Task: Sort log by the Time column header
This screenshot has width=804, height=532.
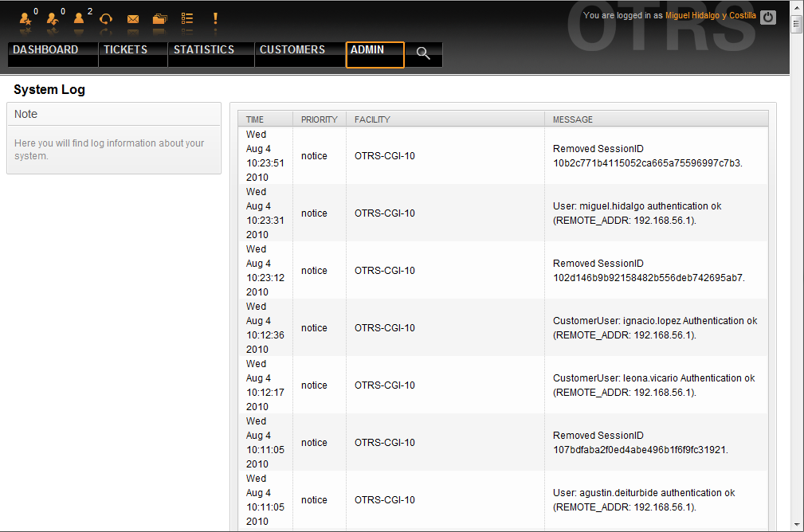Action: click(x=255, y=119)
